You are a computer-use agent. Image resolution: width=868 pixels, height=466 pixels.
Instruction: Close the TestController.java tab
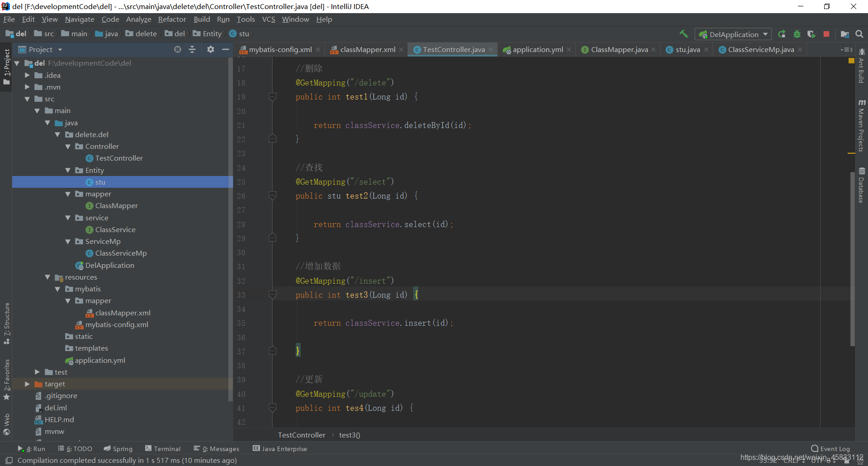tap(491, 50)
